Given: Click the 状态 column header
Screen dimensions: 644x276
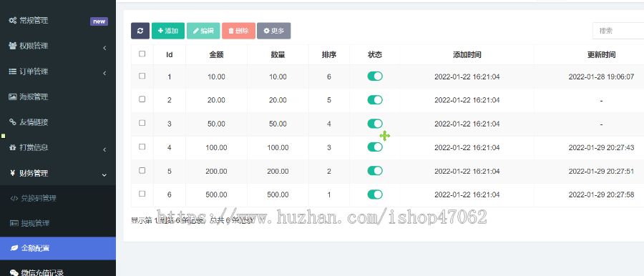Looking at the screenshot, I should point(375,54).
